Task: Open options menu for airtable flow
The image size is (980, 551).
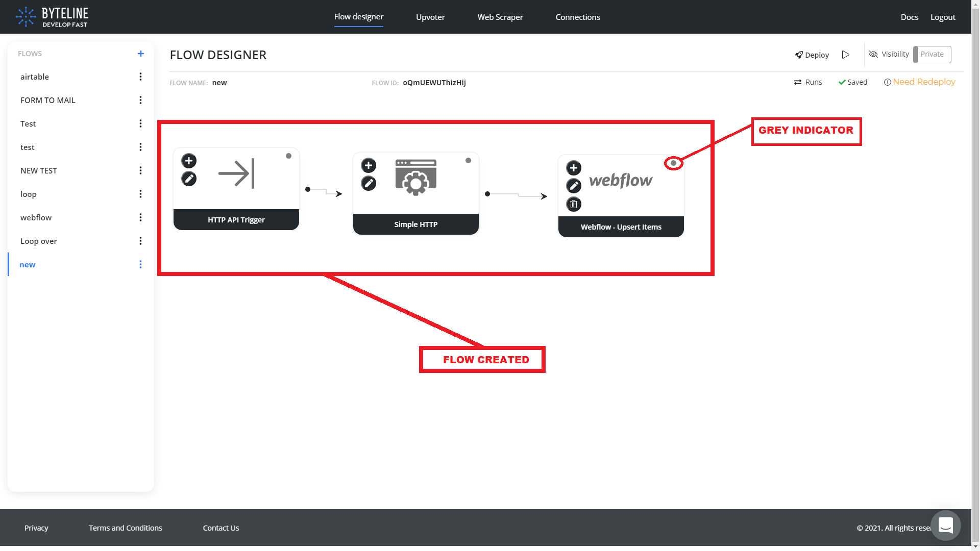Action: click(140, 77)
